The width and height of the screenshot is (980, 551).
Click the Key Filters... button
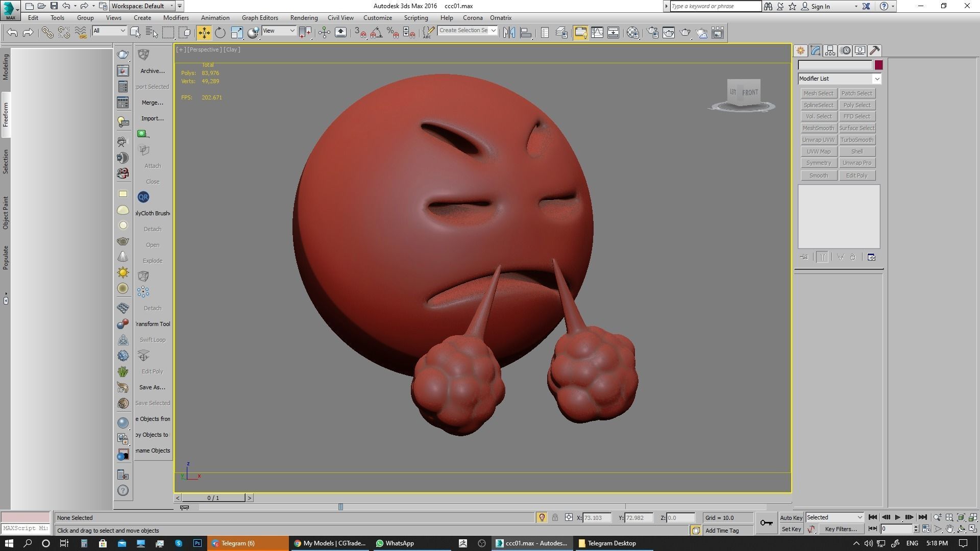click(841, 529)
